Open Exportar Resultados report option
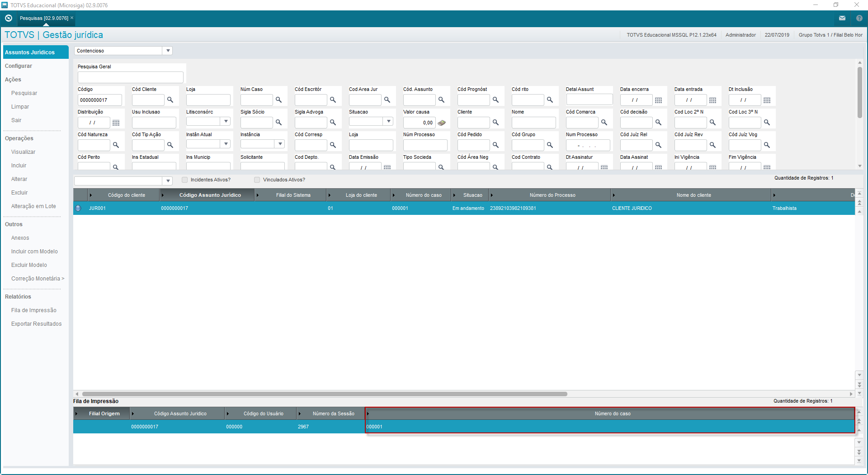The image size is (868, 475). (x=37, y=324)
